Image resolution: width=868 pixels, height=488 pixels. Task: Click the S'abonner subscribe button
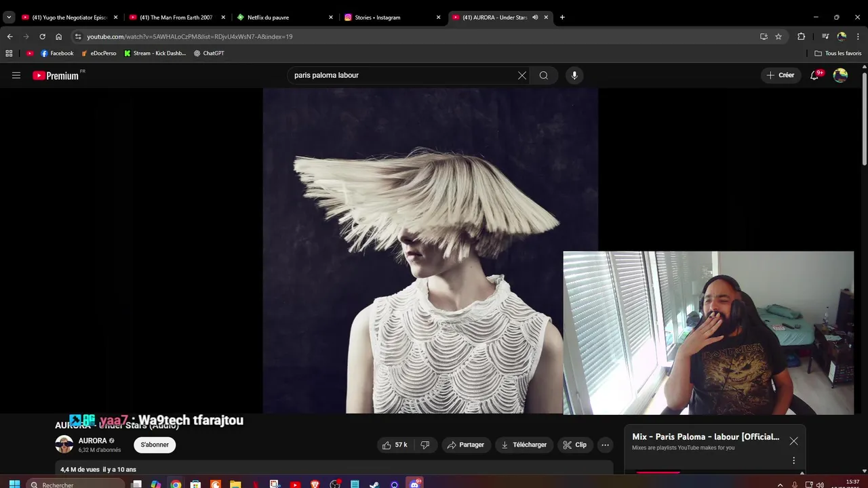pos(155,445)
